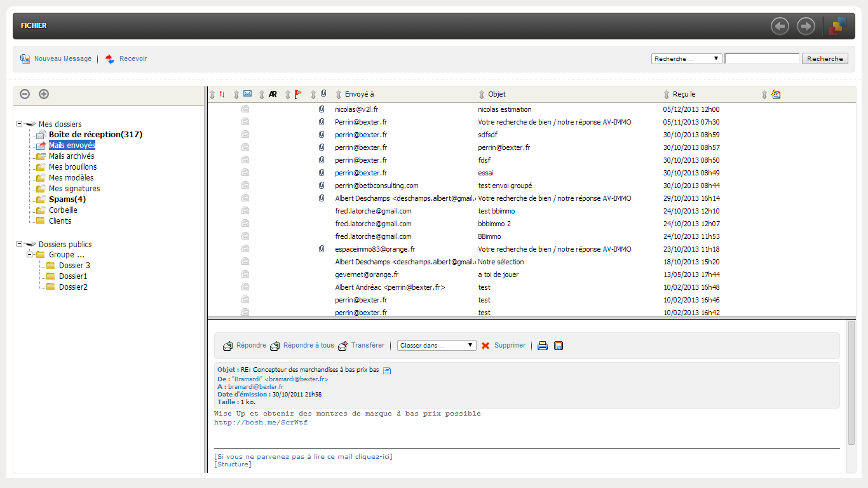The image size is (868, 488).
Task: Sort messages by Envoyé à column
Action: pyautogui.click(x=360, y=94)
